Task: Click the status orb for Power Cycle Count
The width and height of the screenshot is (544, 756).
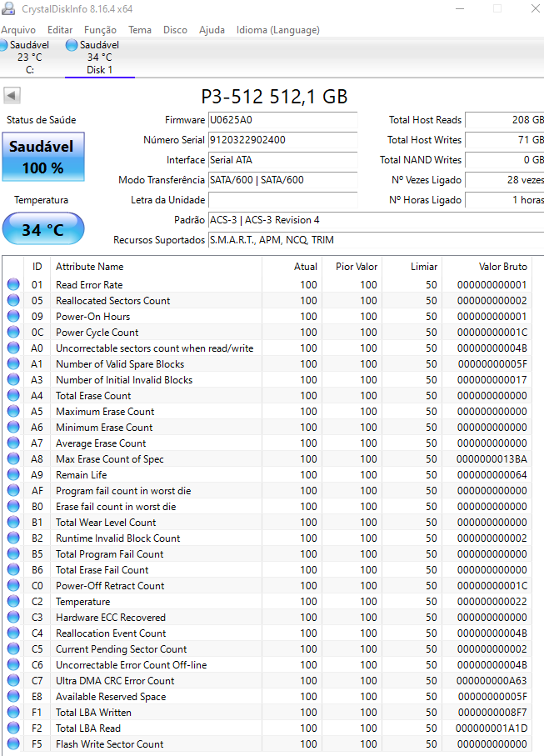Action: click(x=13, y=333)
